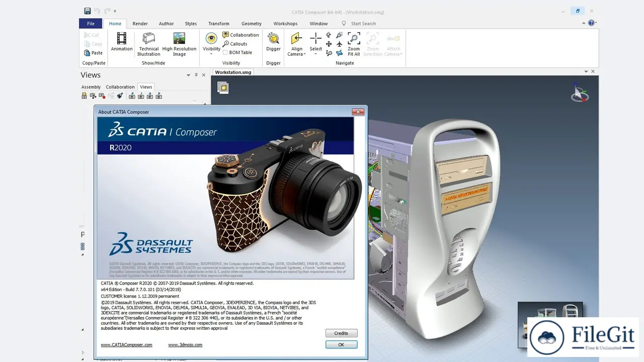The image size is (644, 362).
Task: Click the Collaboration visibility button
Action: (240, 35)
